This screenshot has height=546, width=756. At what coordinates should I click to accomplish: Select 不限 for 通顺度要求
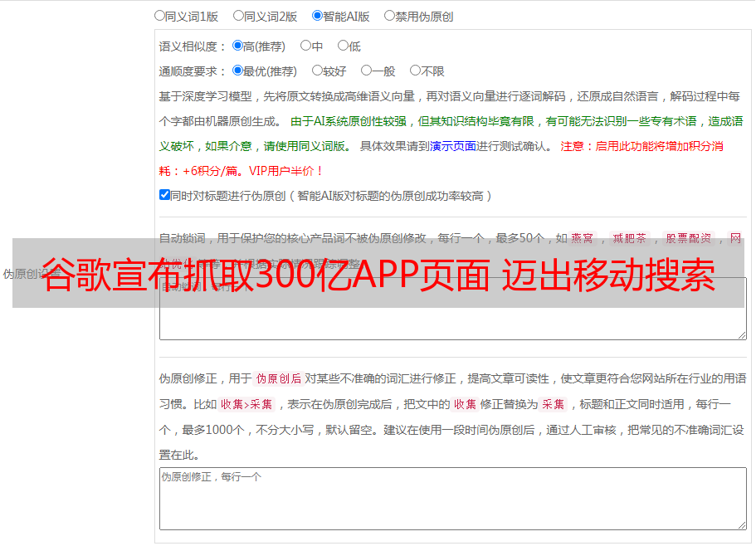click(x=415, y=71)
